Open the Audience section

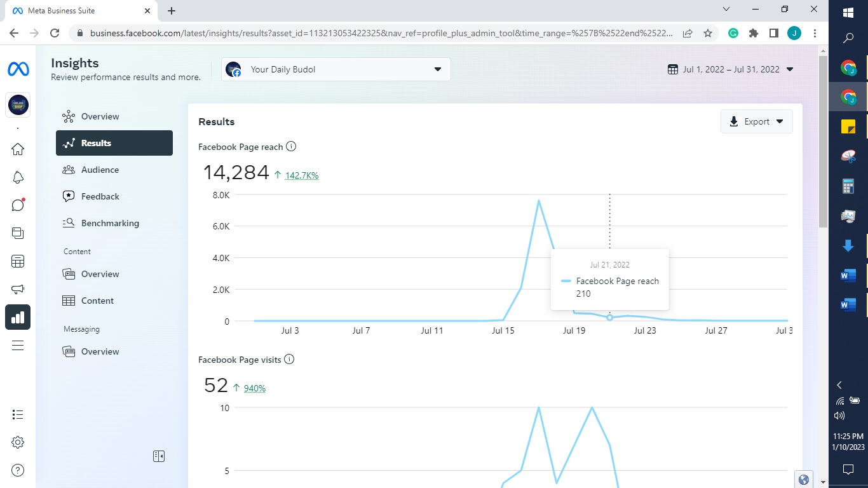click(114, 170)
